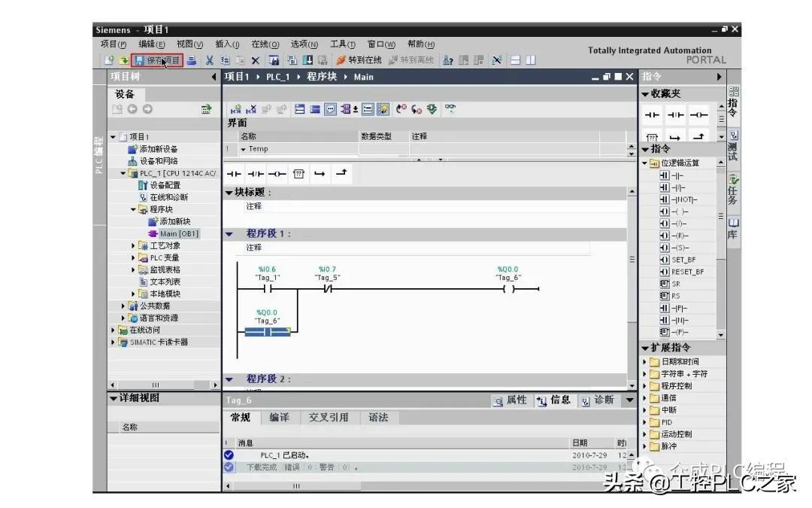Click the download to device icon

coord(308,61)
